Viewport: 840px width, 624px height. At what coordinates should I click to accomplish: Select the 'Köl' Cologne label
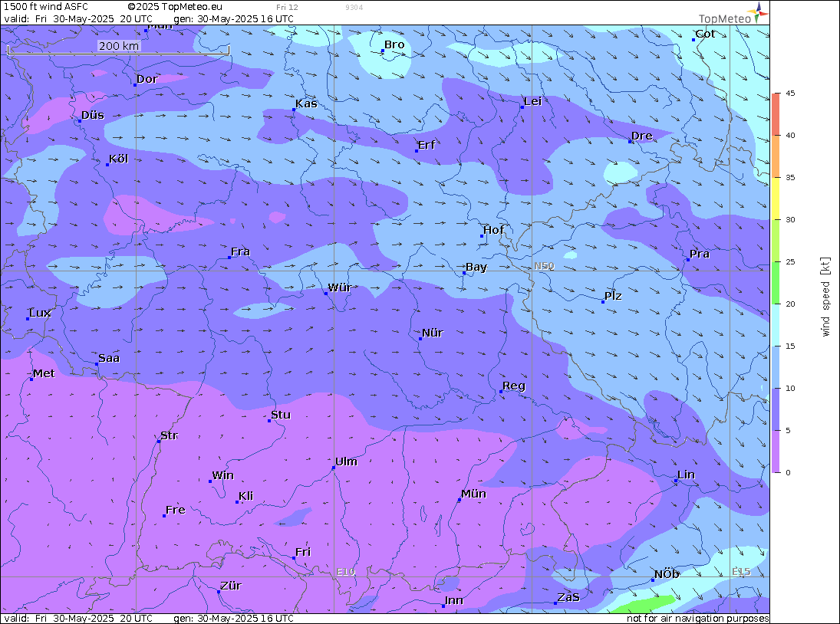click(x=118, y=159)
